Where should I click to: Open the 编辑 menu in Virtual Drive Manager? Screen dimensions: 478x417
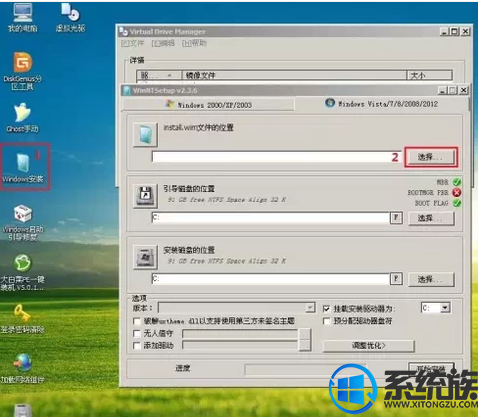tap(163, 43)
